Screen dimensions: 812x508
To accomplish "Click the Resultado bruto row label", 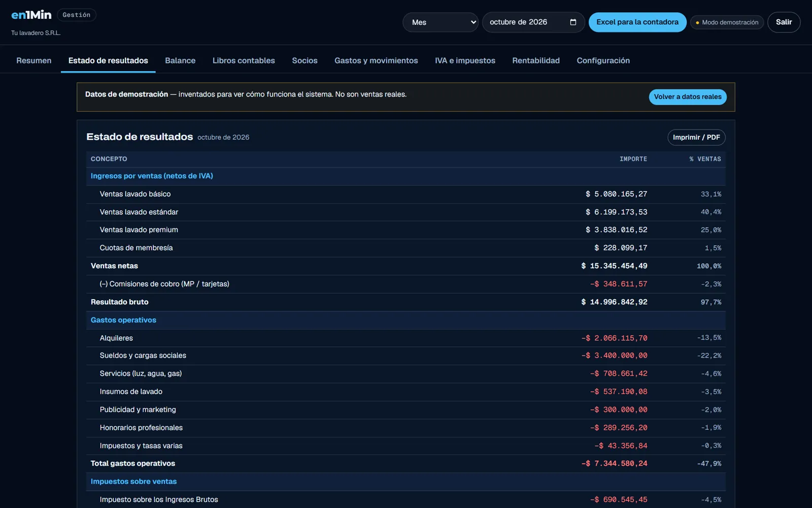I will pos(120,302).
